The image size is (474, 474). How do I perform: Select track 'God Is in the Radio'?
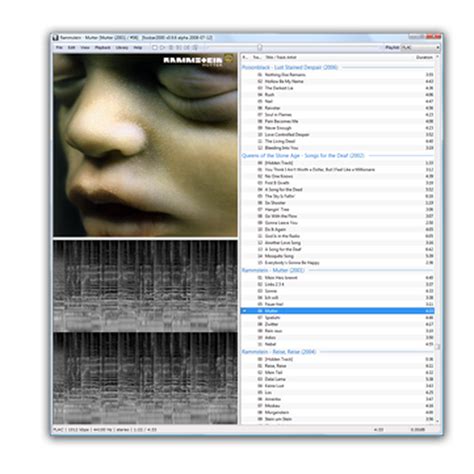pyautogui.click(x=337, y=236)
